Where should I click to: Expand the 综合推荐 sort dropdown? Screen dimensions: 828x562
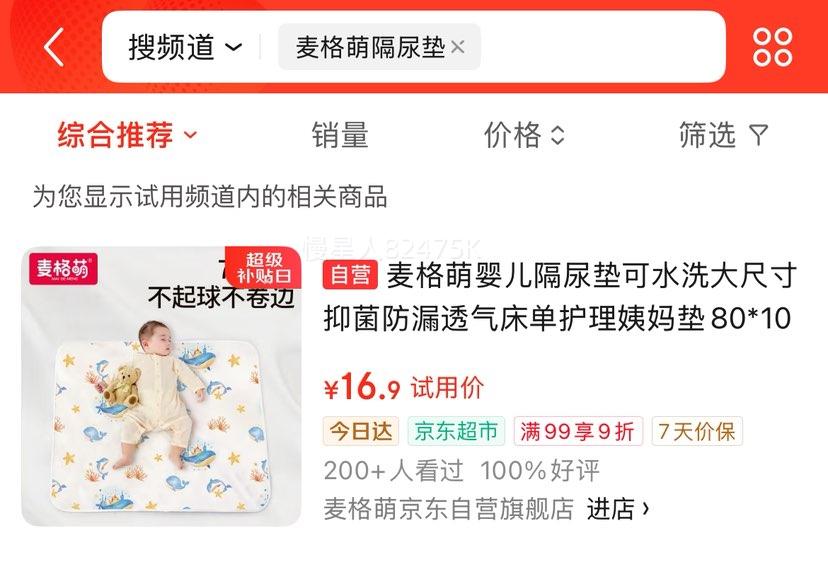127,135
